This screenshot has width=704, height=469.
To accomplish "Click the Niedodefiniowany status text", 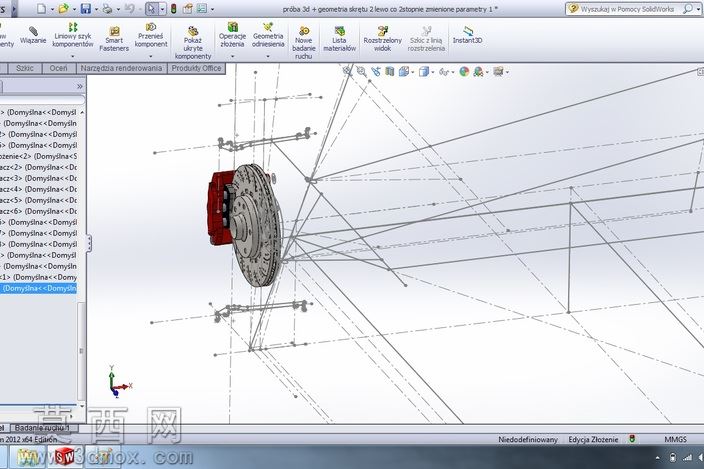I will [x=528, y=439].
